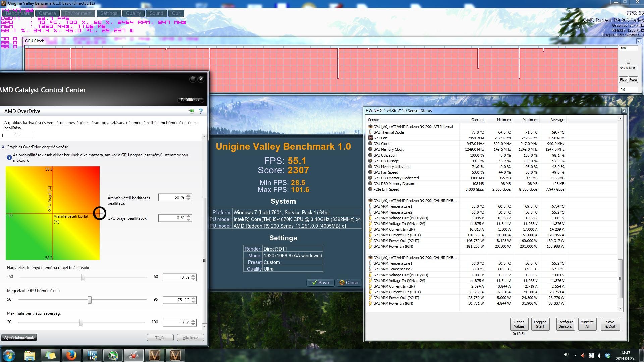Adjust 60 % max fan speed stepper
This screenshot has width=644, height=362.
tap(193, 323)
